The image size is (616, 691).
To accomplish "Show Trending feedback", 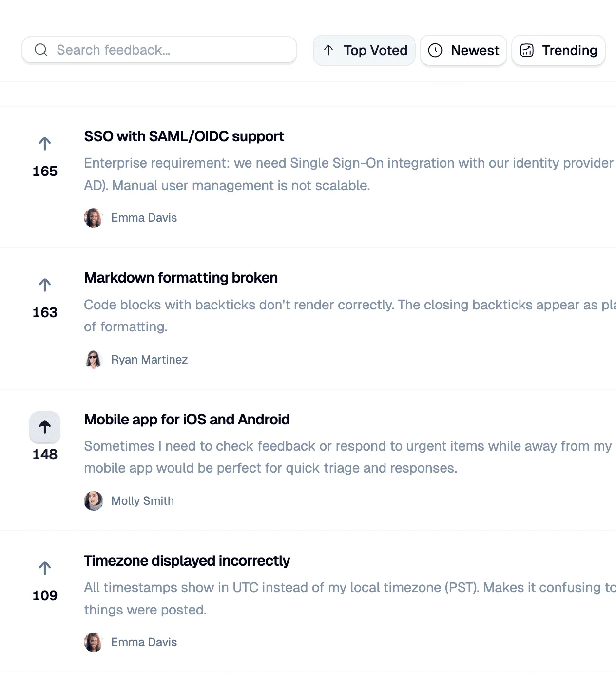I will click(558, 50).
